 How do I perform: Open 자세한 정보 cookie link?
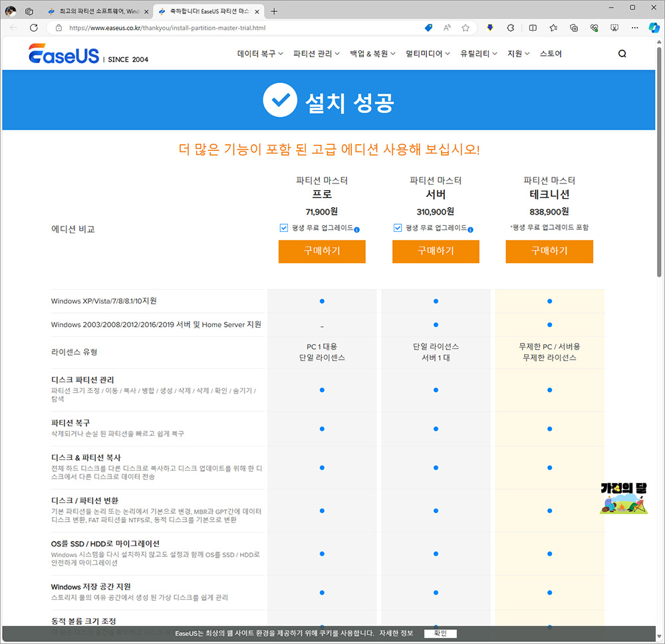point(396,633)
